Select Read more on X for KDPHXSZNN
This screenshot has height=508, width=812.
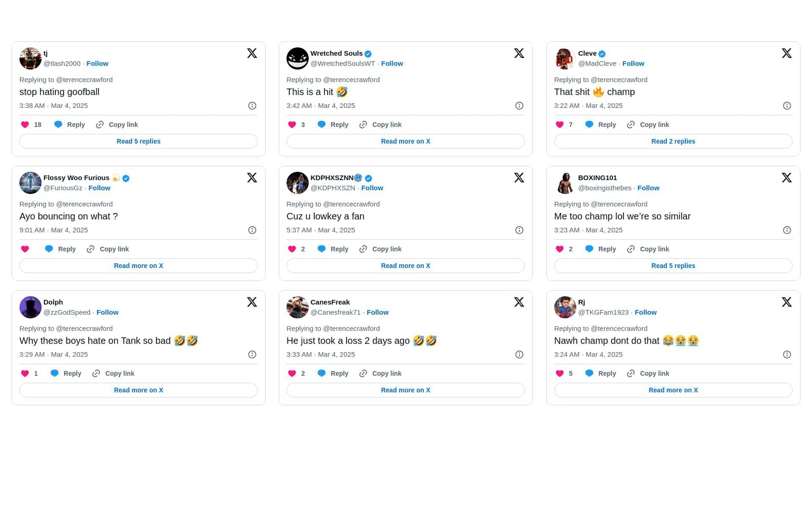(x=406, y=266)
